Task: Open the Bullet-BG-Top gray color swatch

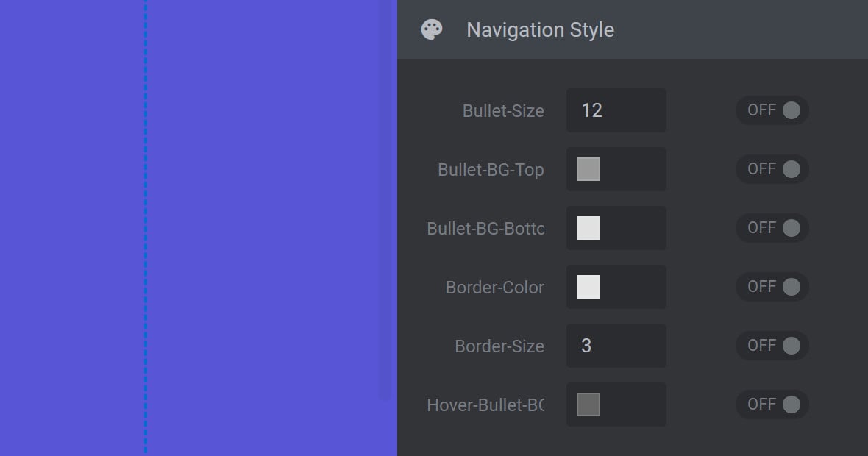Action: click(x=588, y=168)
